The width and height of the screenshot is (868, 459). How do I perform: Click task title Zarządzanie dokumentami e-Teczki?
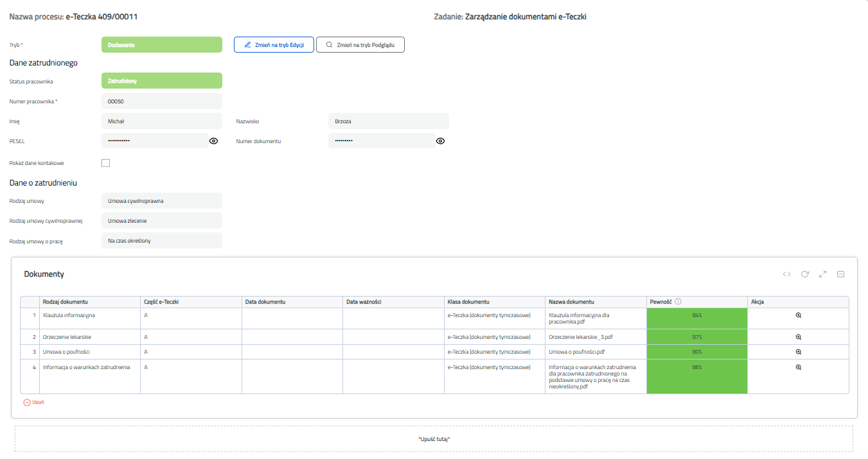click(526, 17)
